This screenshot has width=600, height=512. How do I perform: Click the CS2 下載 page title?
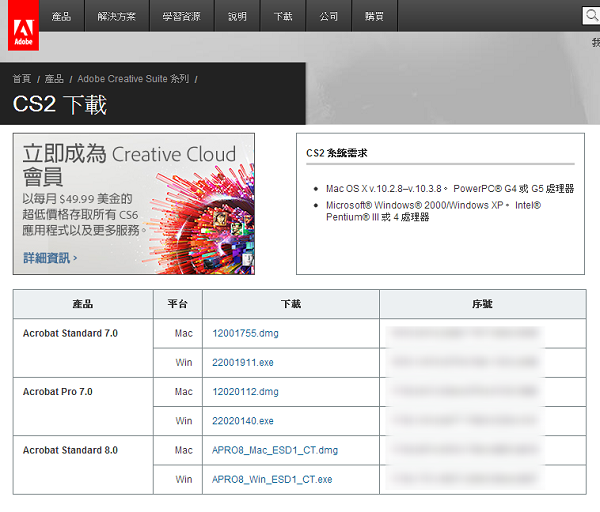coord(60,104)
